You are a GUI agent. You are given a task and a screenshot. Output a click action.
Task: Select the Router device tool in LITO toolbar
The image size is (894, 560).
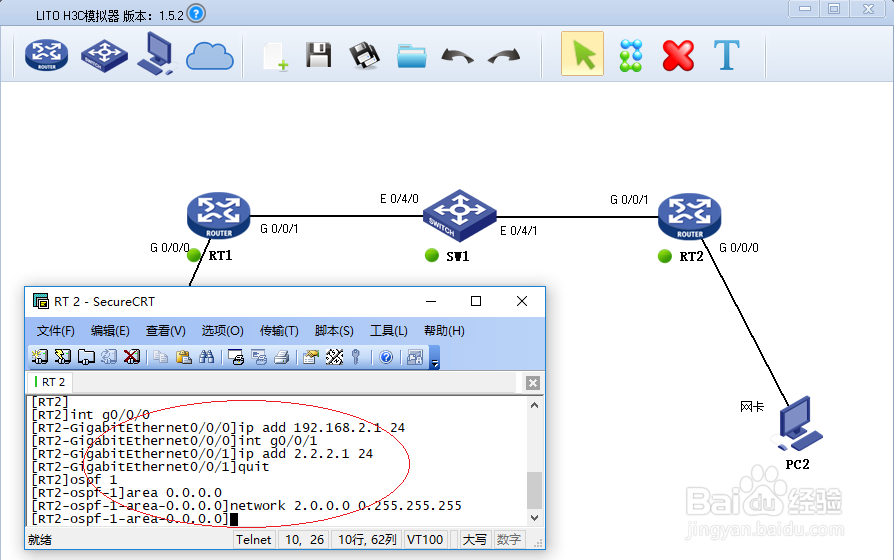coord(47,55)
